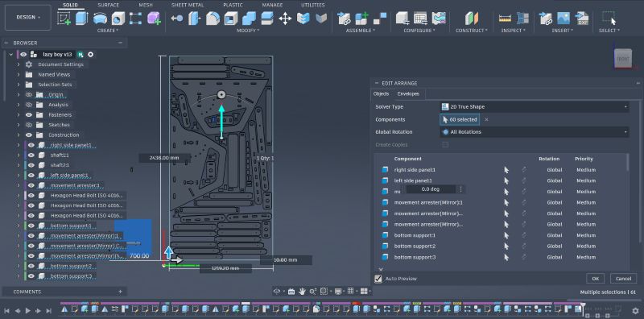Select the Hole tool
The height and width of the screenshot is (319, 644).
pyautogui.click(x=118, y=18)
